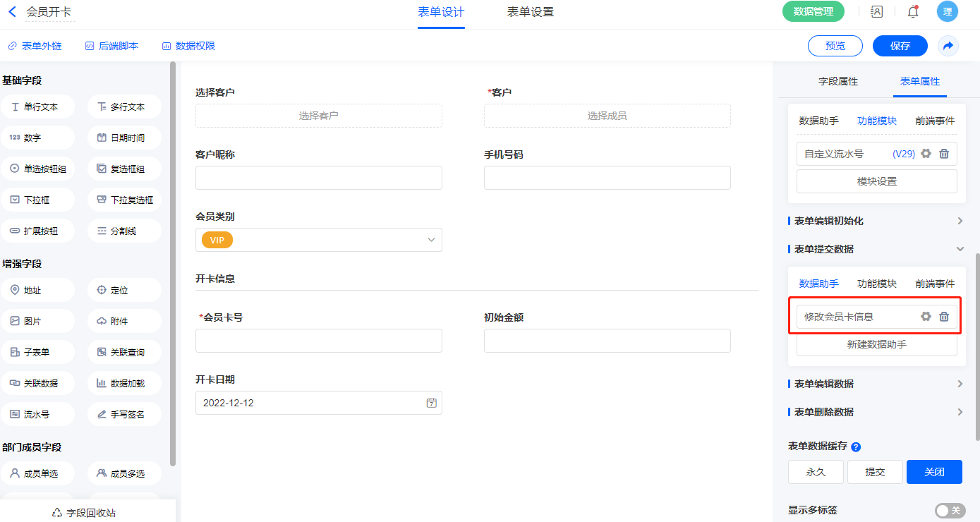Click the 会员卡号 input field

[x=319, y=341]
